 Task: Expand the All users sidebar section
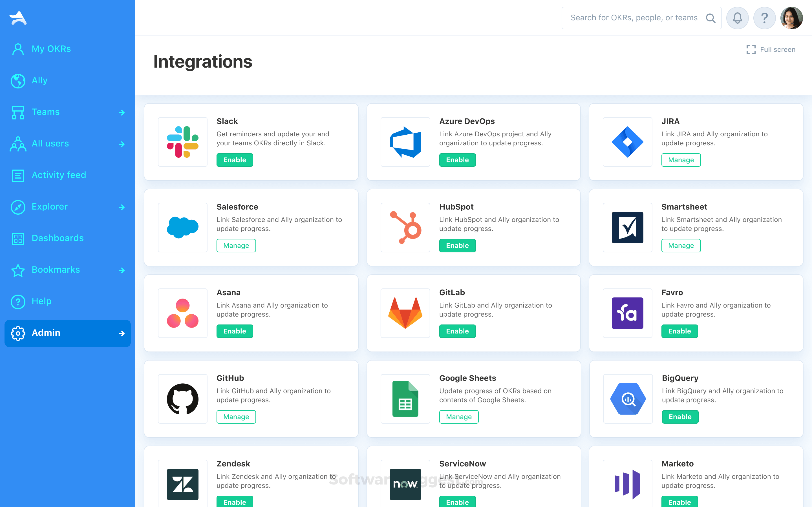[122, 144]
